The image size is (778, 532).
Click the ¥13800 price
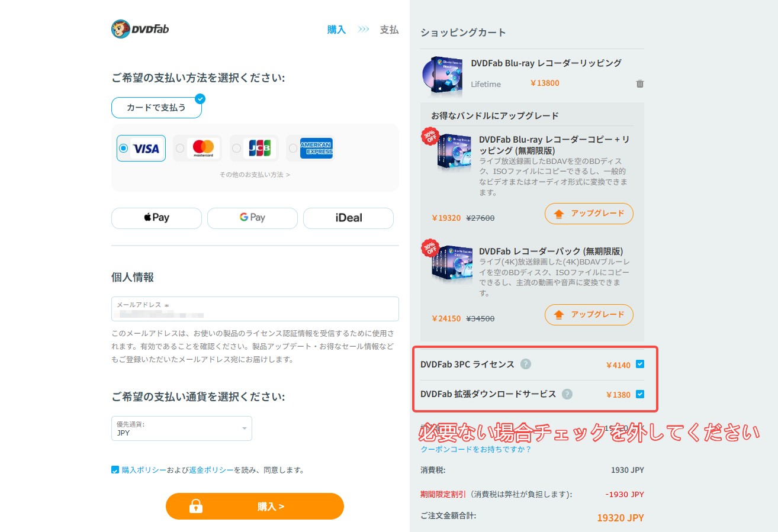point(545,83)
